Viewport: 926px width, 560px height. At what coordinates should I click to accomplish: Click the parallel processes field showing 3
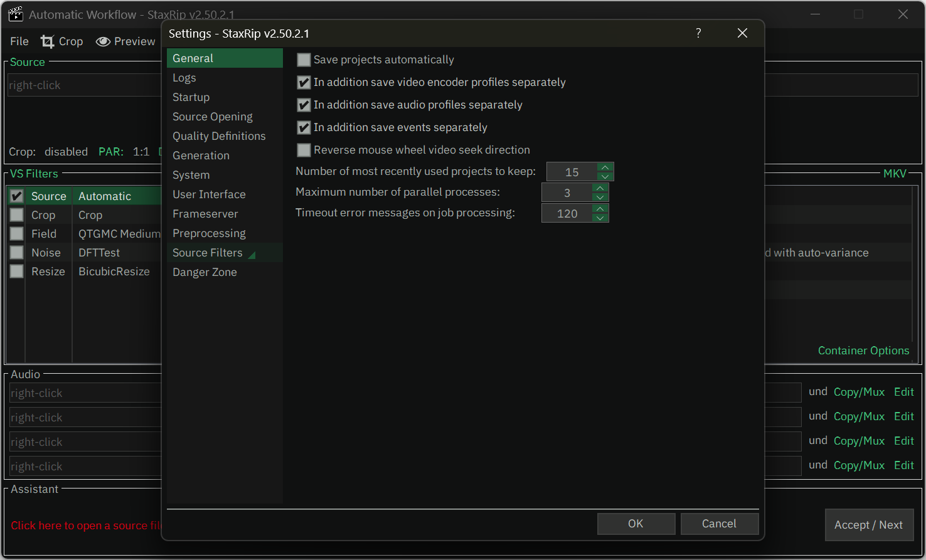567,193
